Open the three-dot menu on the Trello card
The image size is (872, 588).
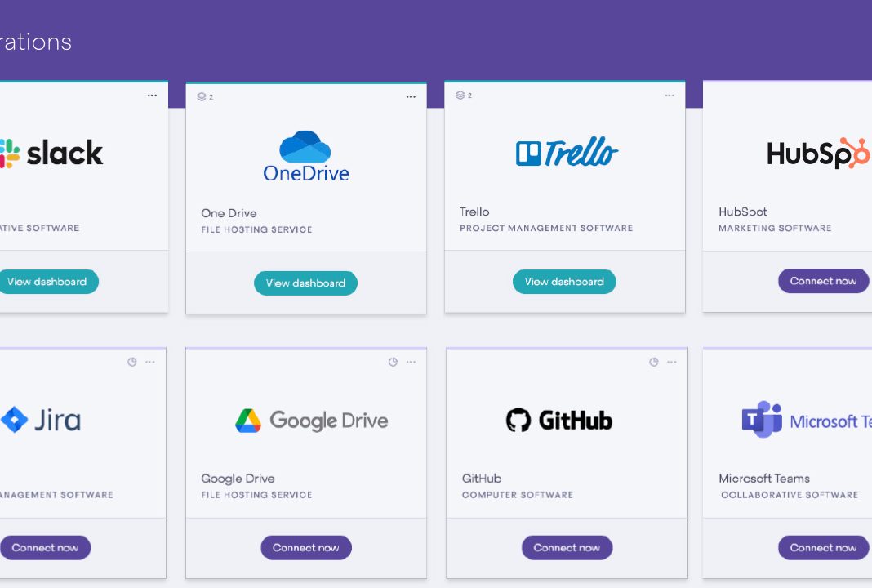[x=670, y=96]
